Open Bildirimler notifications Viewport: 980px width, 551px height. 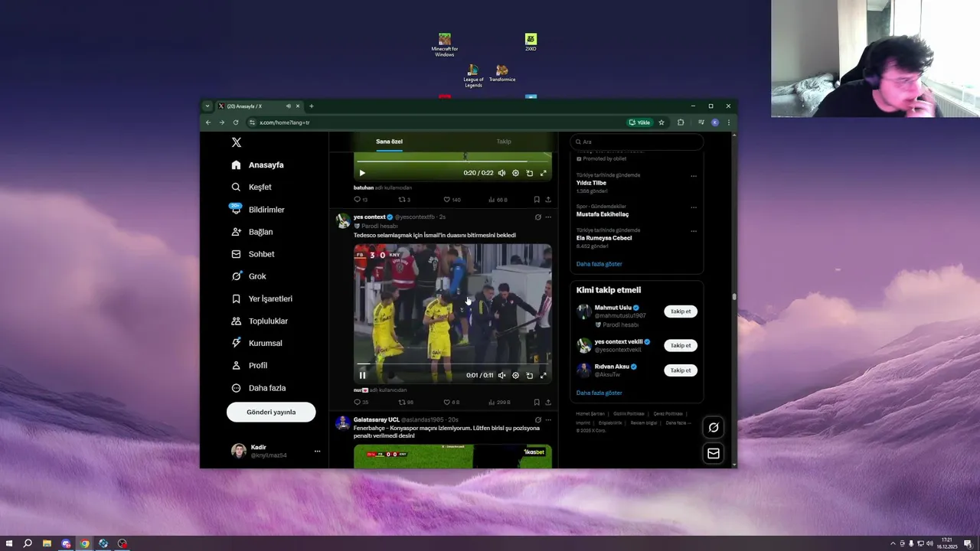point(257,210)
